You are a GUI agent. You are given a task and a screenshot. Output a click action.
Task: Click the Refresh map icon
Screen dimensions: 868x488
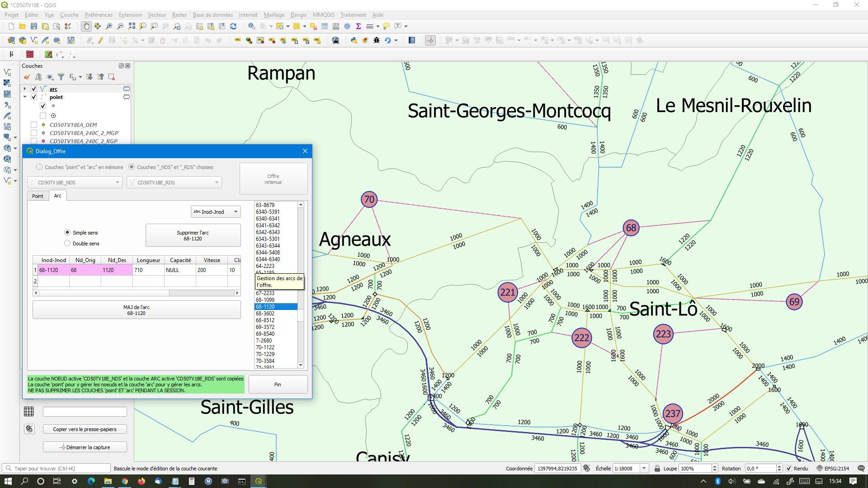[233, 26]
